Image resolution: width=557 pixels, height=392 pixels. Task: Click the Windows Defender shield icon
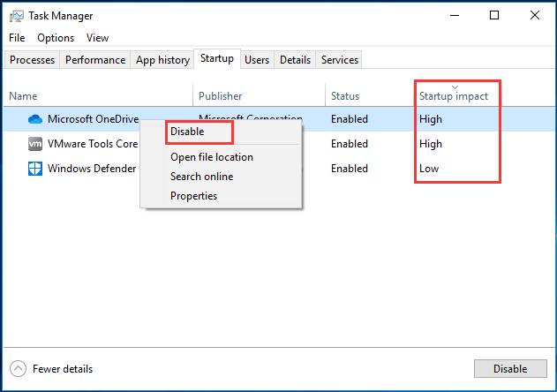click(x=35, y=169)
